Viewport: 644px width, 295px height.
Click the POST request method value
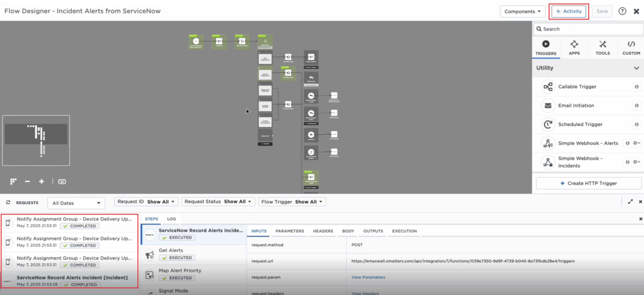[x=357, y=245]
